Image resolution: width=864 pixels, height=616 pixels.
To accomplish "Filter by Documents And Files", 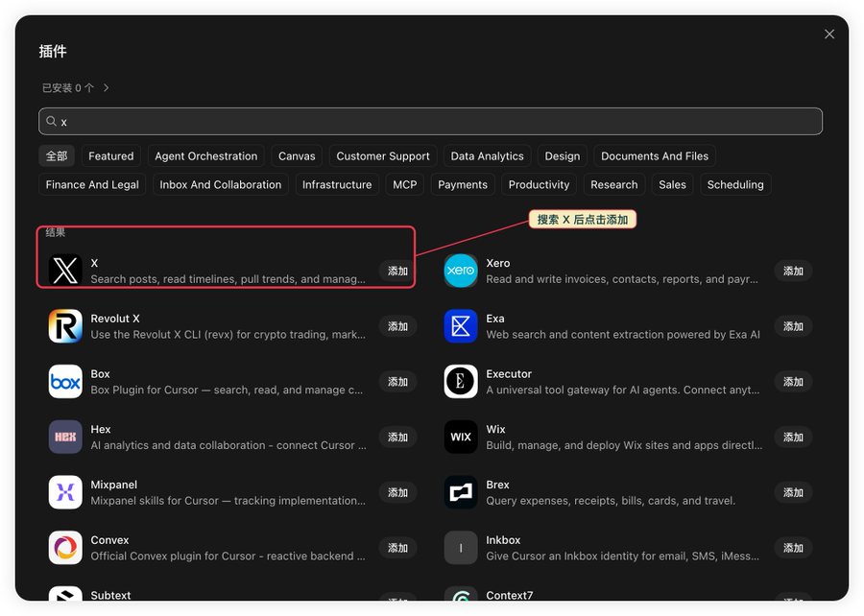I will 655,155.
